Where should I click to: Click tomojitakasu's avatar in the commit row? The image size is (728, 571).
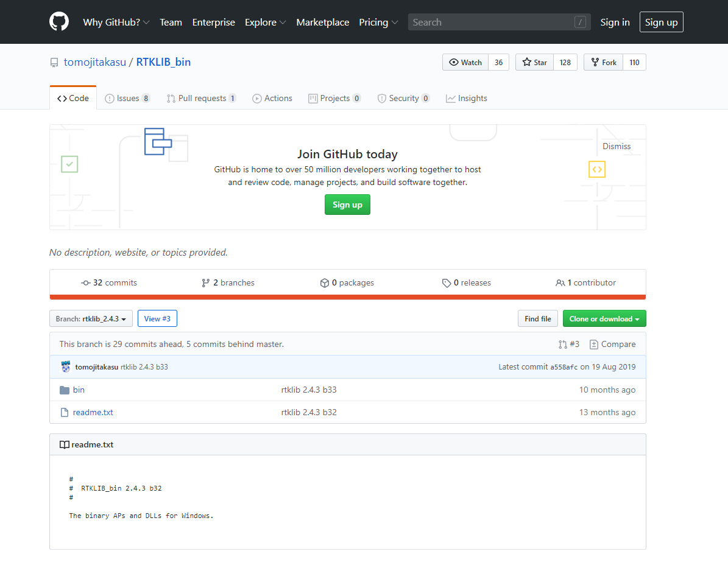click(66, 367)
